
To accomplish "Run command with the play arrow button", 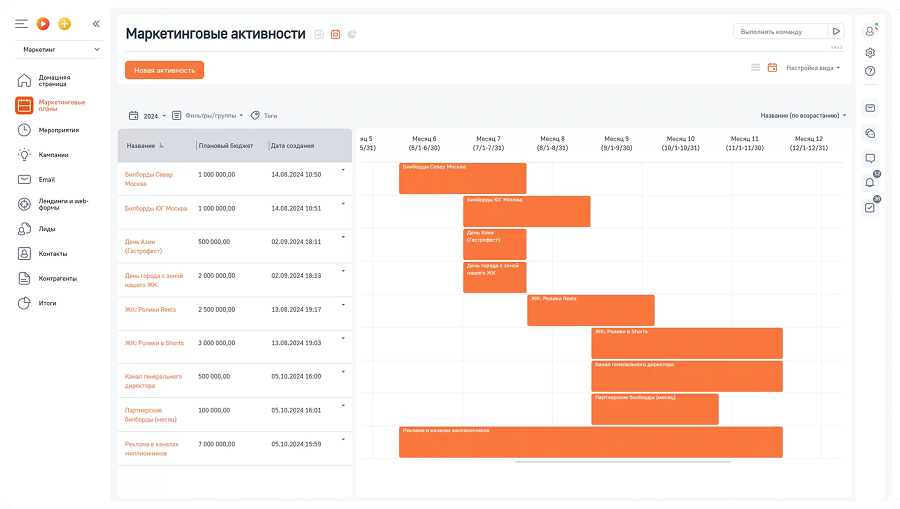I will click(x=836, y=31).
